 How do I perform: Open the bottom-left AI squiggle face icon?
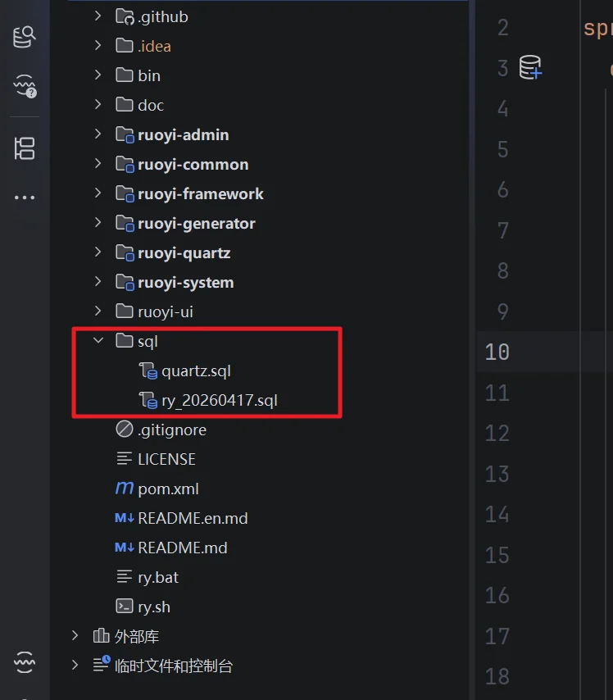pos(25,662)
